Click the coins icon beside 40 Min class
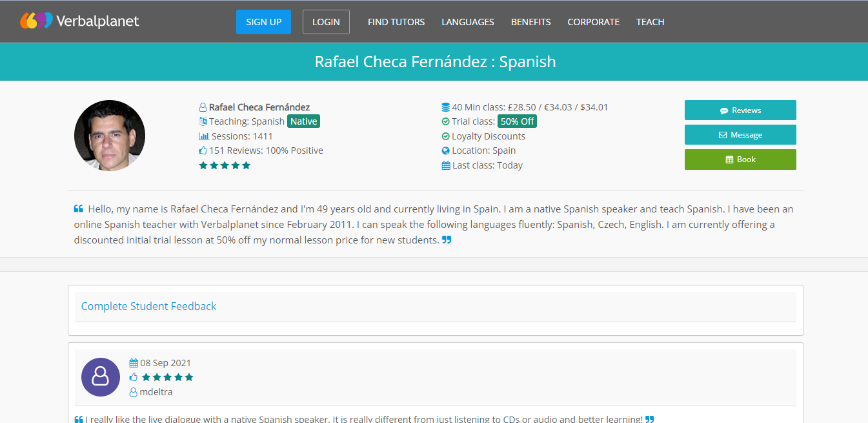868x423 pixels. (x=445, y=107)
